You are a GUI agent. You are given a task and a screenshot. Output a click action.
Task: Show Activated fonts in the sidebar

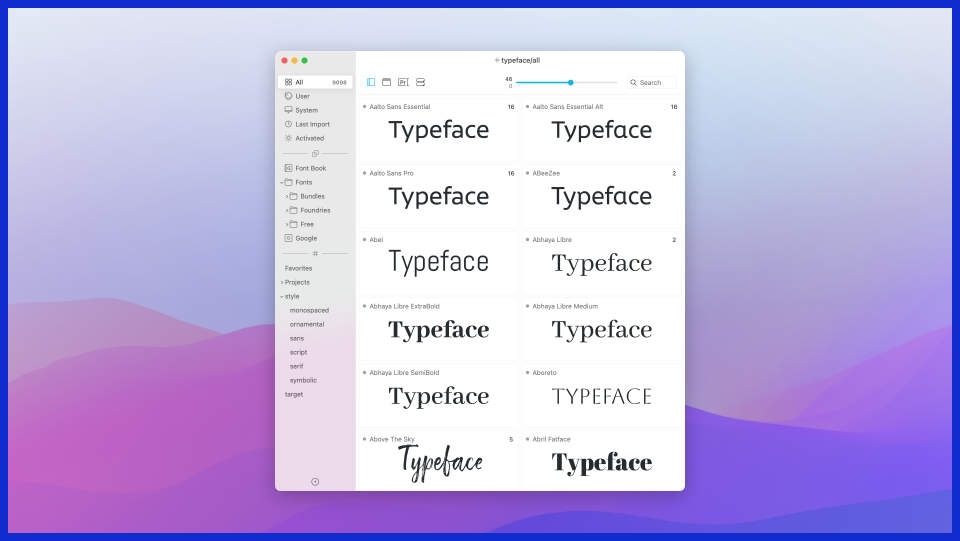coord(309,138)
